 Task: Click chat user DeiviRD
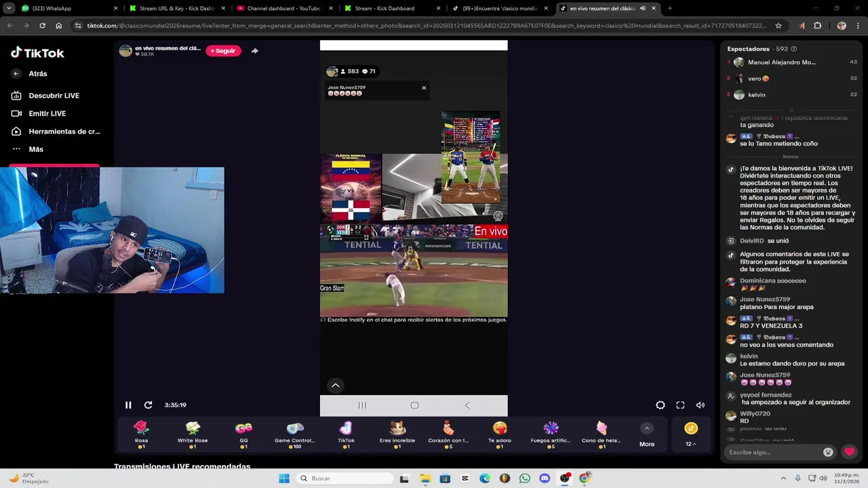(751, 241)
